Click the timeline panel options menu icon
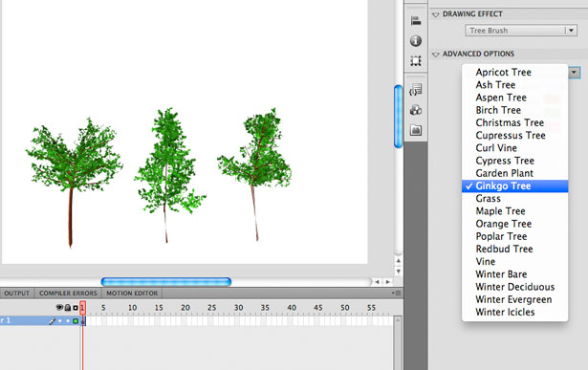Screen dimensions: 588x370 tap(397, 293)
